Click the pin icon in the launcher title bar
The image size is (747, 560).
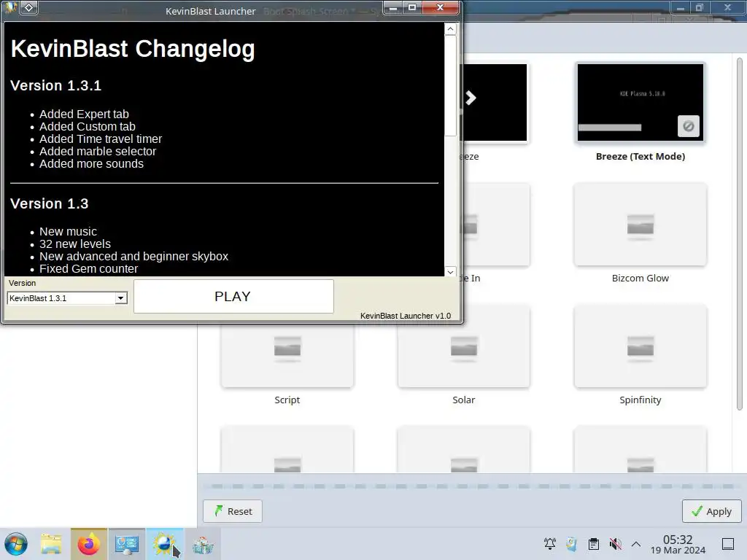coord(28,7)
